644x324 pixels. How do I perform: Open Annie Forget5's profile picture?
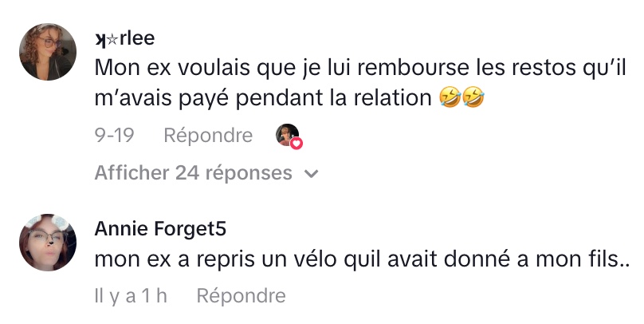(x=48, y=242)
